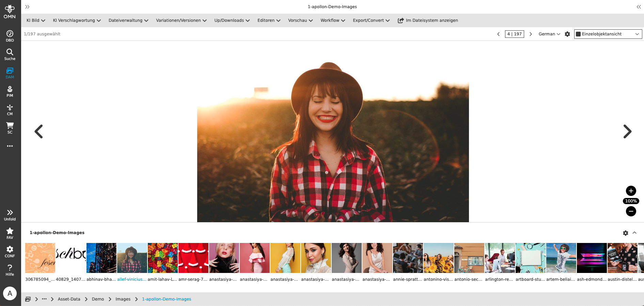Select the 306785094_ thumbnail
The width and height of the screenshot is (644, 306).
pos(40,258)
